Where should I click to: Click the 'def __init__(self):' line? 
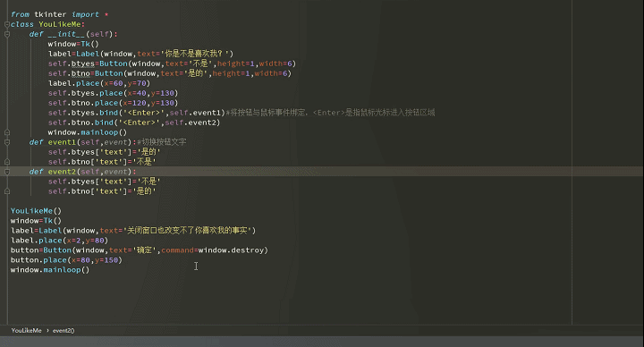(73, 34)
